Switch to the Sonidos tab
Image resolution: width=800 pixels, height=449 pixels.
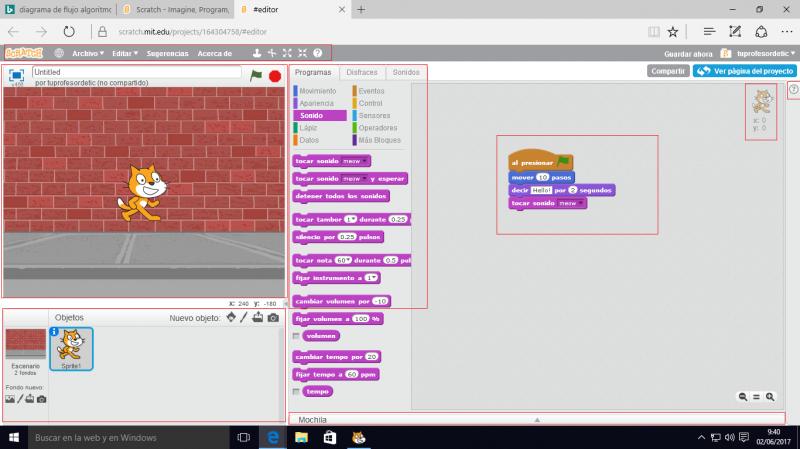(406, 72)
